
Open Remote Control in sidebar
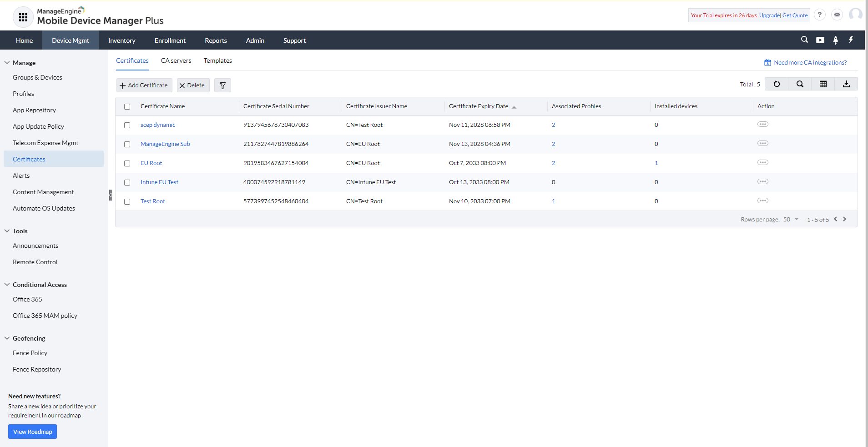click(35, 262)
